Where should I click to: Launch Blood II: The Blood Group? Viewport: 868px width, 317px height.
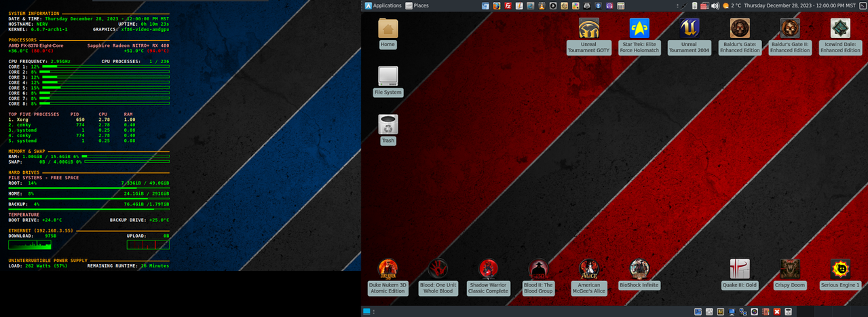[538, 277]
